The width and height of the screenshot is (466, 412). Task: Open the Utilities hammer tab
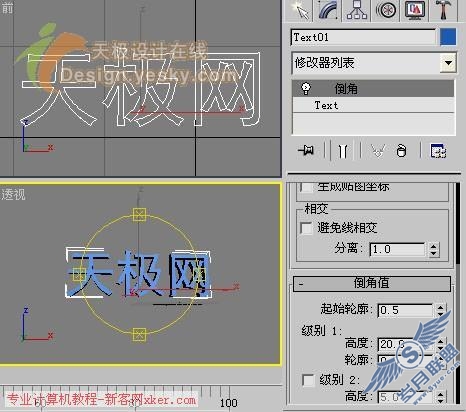tap(444, 10)
